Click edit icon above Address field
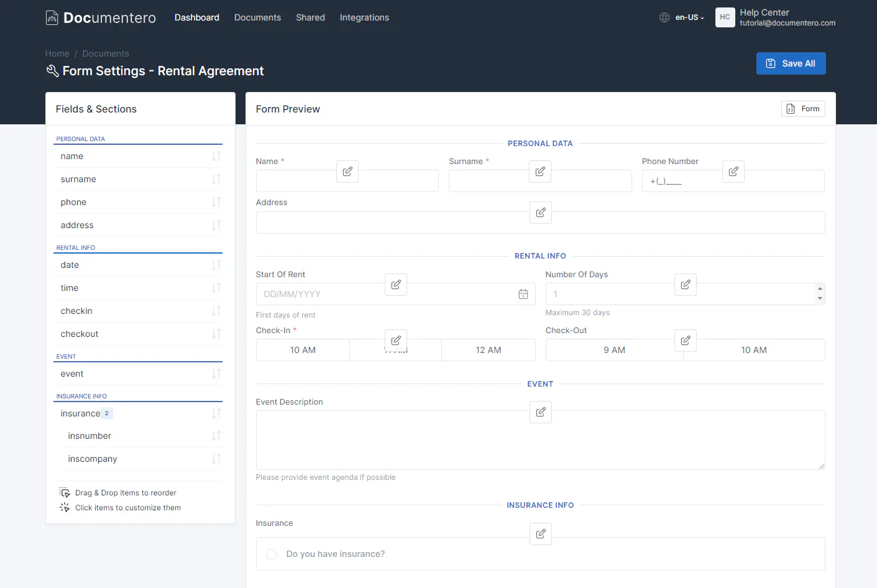 tap(541, 213)
